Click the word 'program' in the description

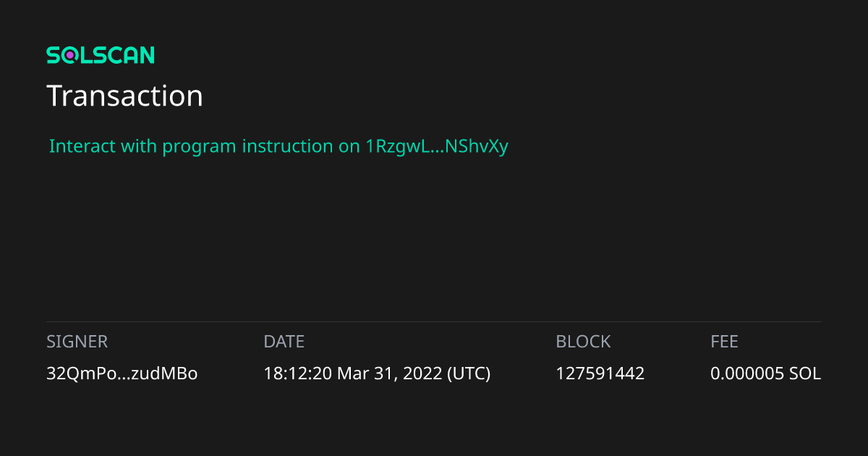[199, 147]
